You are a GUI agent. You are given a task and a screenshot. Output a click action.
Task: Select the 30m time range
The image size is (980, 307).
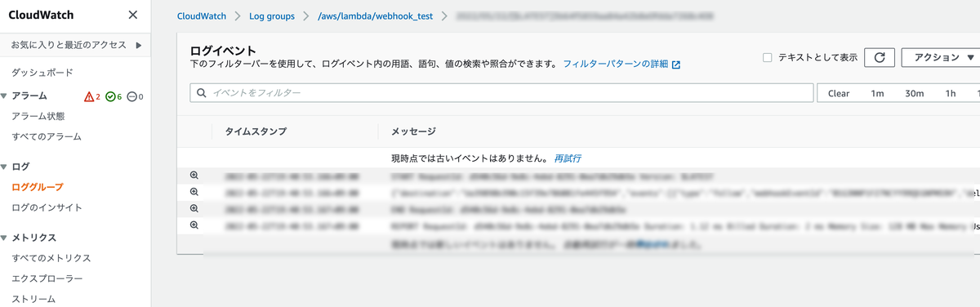[x=914, y=93]
